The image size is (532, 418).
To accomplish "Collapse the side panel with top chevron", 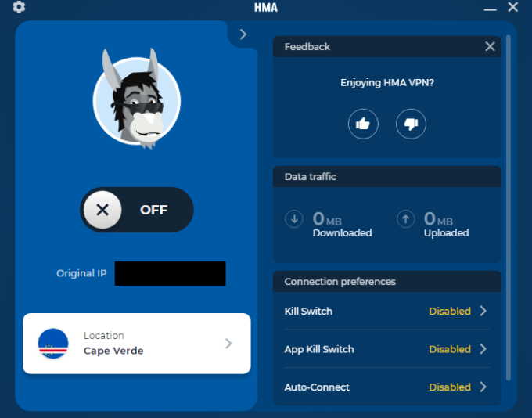I will click(243, 34).
